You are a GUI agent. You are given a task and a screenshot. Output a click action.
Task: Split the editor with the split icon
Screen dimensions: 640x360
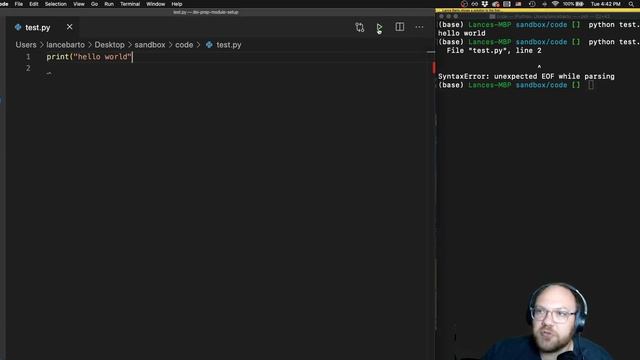coord(400,27)
